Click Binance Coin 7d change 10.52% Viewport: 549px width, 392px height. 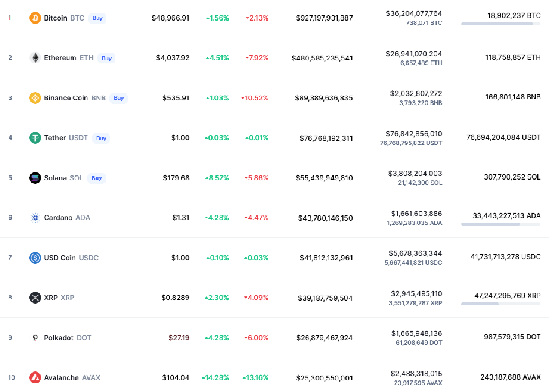pyautogui.click(x=255, y=98)
